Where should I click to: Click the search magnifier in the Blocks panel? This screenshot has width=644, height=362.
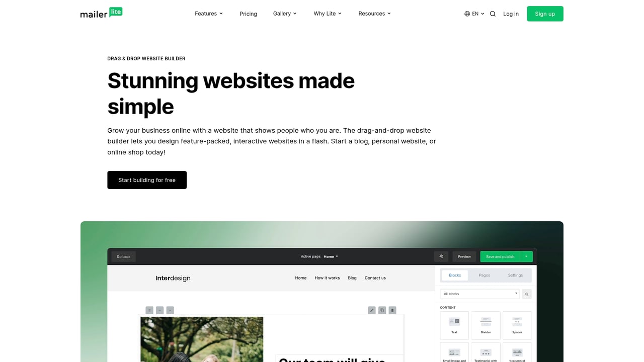point(526,294)
